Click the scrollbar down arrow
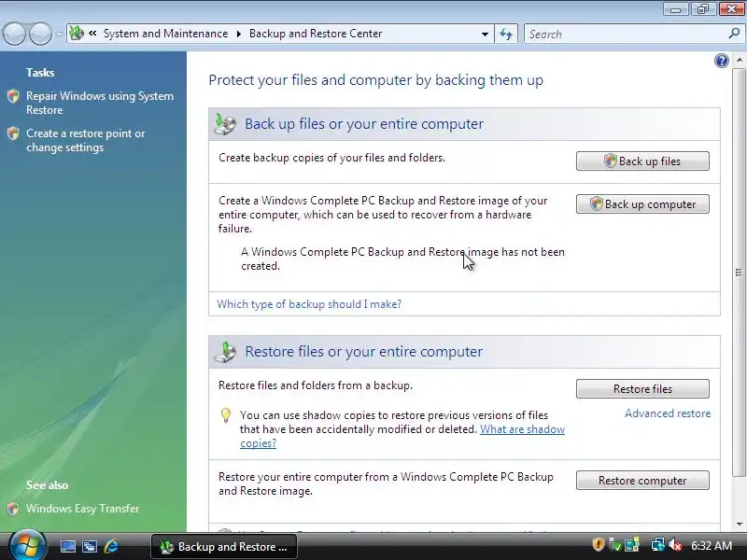Viewport: 747px width, 560px height. 739,525
